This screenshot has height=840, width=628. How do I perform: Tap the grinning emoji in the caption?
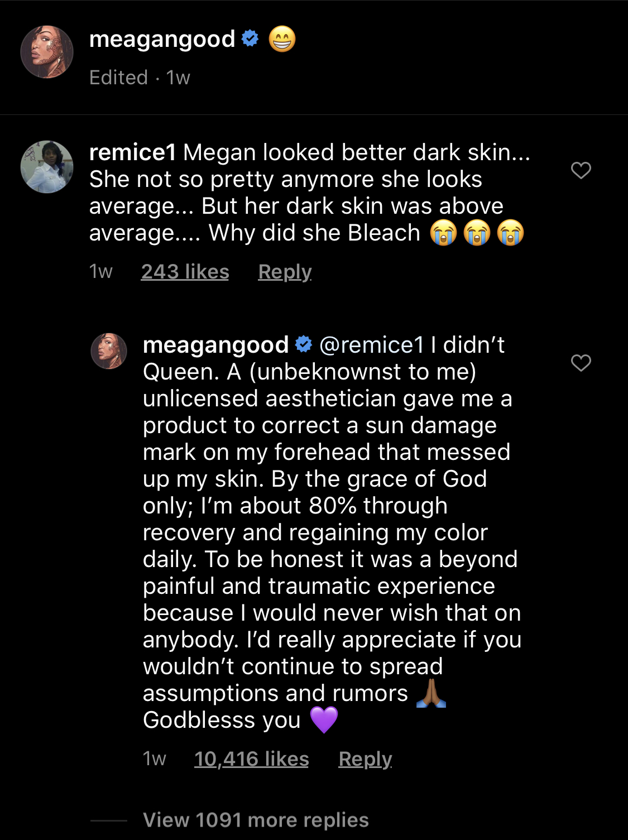[282, 39]
